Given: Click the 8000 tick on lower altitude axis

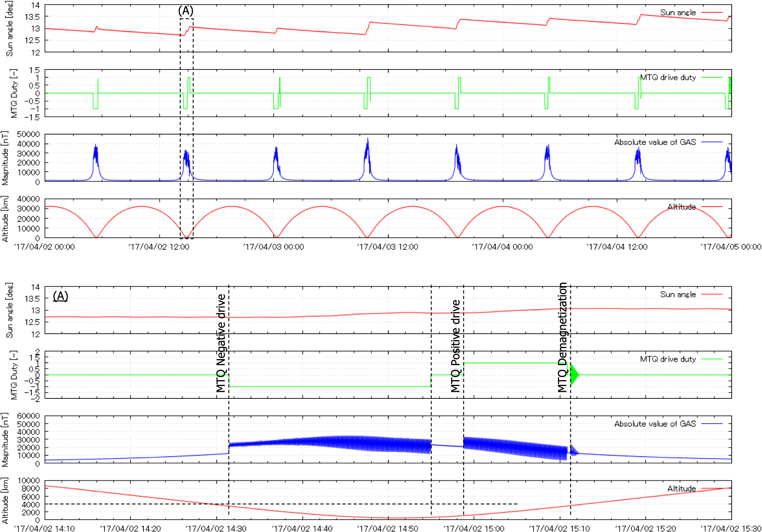Looking at the screenshot, I should pos(31,489).
